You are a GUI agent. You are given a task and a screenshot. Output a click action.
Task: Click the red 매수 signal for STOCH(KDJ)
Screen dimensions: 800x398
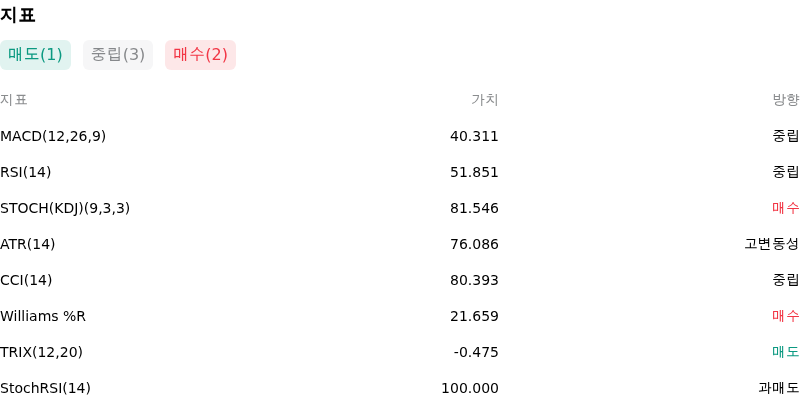[786, 208]
